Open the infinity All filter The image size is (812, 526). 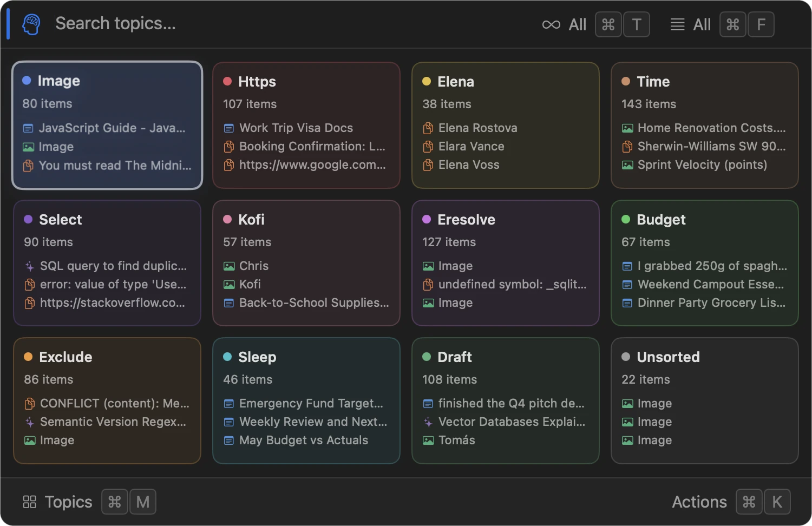coord(565,24)
